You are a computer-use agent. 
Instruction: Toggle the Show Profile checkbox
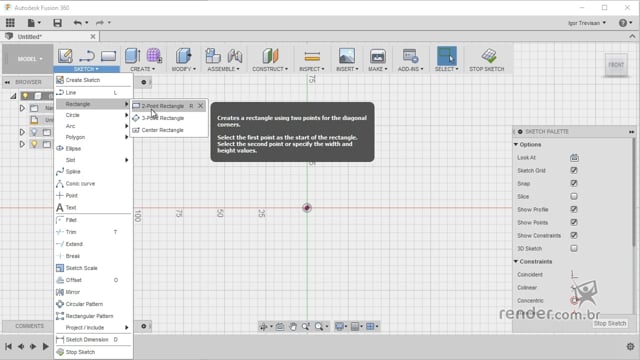click(x=574, y=209)
